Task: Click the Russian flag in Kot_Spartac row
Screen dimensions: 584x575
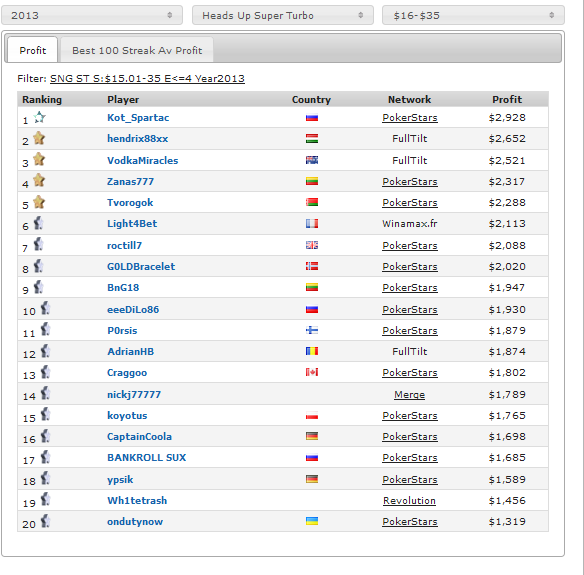Action: click(x=312, y=118)
